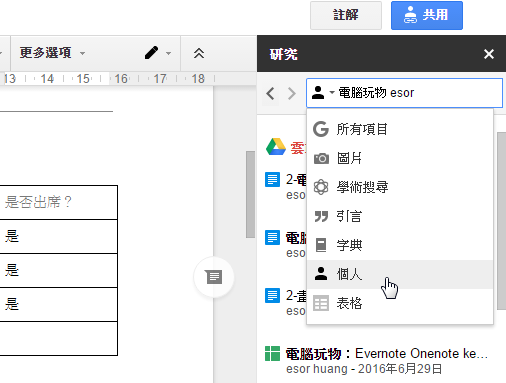Select 引言 from search type menu
The width and height of the screenshot is (506, 383).
[400, 216]
